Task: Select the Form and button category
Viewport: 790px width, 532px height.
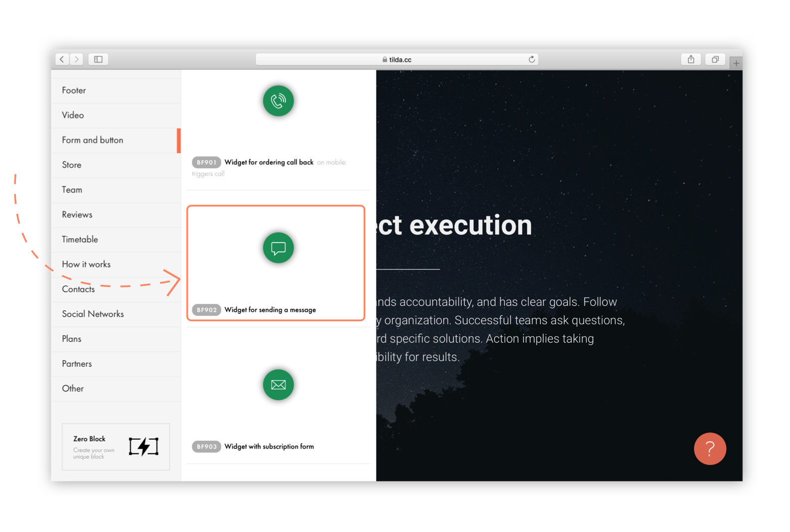Action: [x=116, y=140]
